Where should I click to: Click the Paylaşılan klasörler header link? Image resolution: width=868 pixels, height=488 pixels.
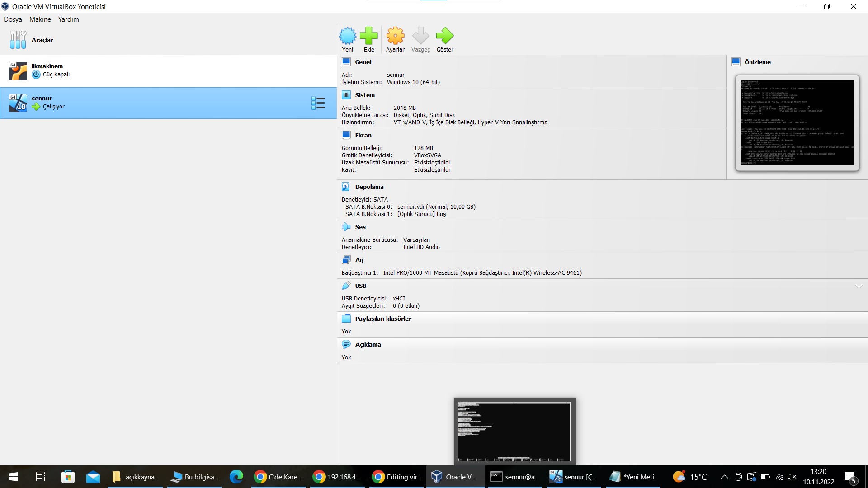tap(383, 319)
